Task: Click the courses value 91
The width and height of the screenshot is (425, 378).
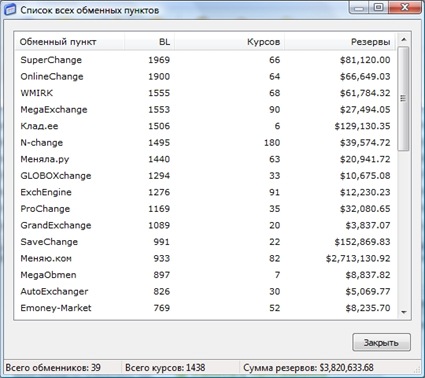Action: tap(274, 192)
